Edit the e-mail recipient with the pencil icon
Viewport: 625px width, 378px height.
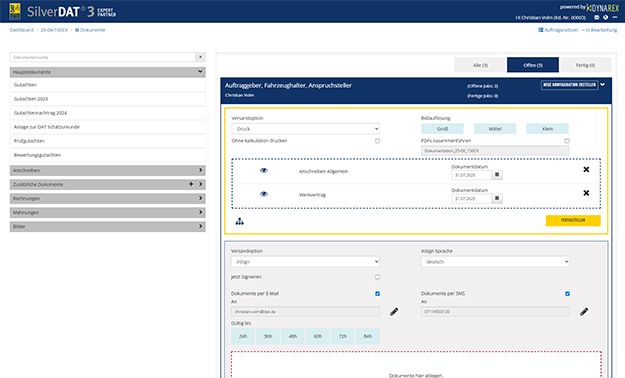394,311
